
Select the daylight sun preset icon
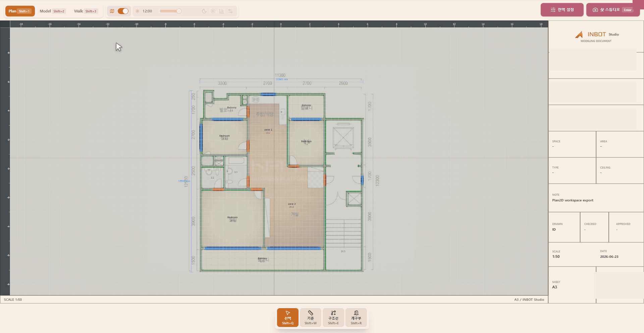click(x=213, y=11)
